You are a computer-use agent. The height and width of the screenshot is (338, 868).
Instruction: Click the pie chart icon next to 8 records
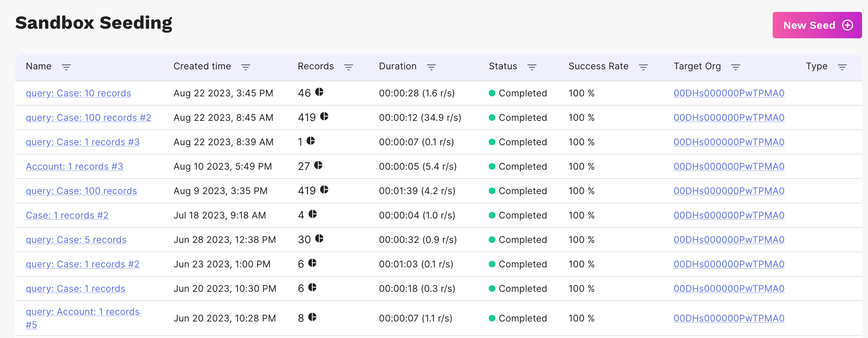312,317
